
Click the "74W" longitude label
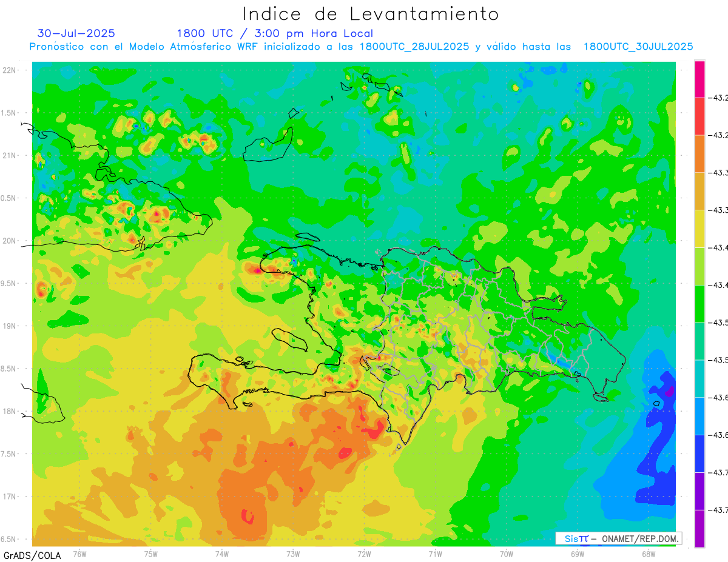coord(222,553)
